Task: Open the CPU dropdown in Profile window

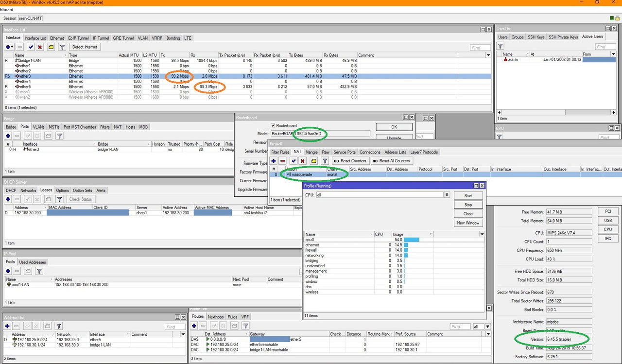Action: [x=447, y=195]
